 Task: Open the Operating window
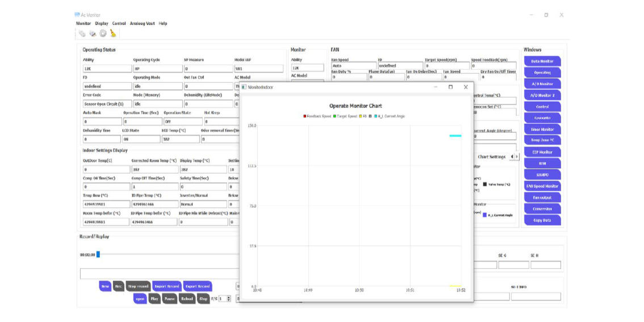pyautogui.click(x=542, y=72)
